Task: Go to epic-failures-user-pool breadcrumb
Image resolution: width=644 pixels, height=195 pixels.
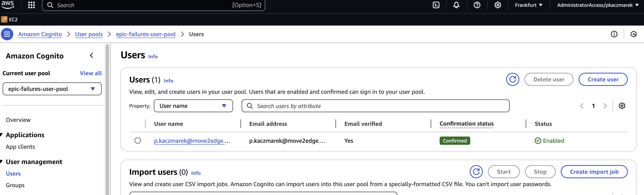Action: click(146, 34)
